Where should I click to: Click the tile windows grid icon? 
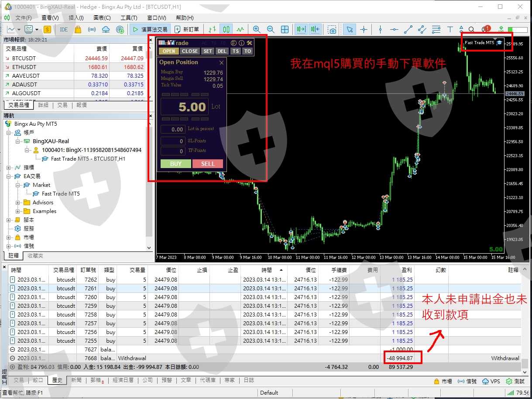pyautogui.click(x=285, y=29)
